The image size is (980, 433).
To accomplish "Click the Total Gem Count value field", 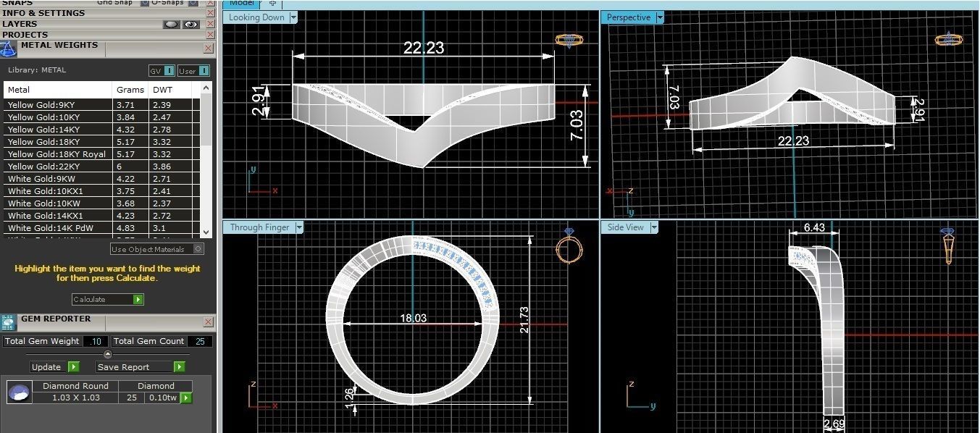I will (x=199, y=341).
